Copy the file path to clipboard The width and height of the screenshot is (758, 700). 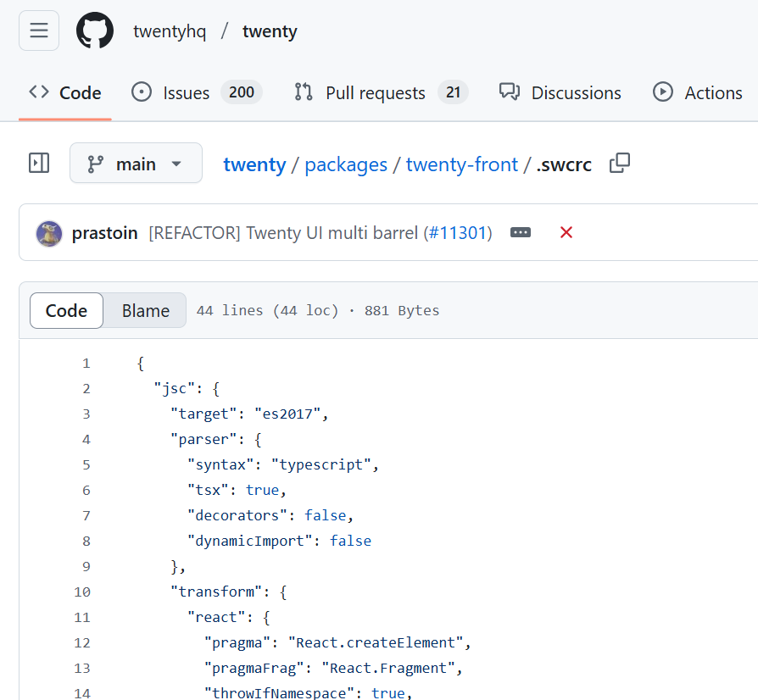[x=620, y=163]
